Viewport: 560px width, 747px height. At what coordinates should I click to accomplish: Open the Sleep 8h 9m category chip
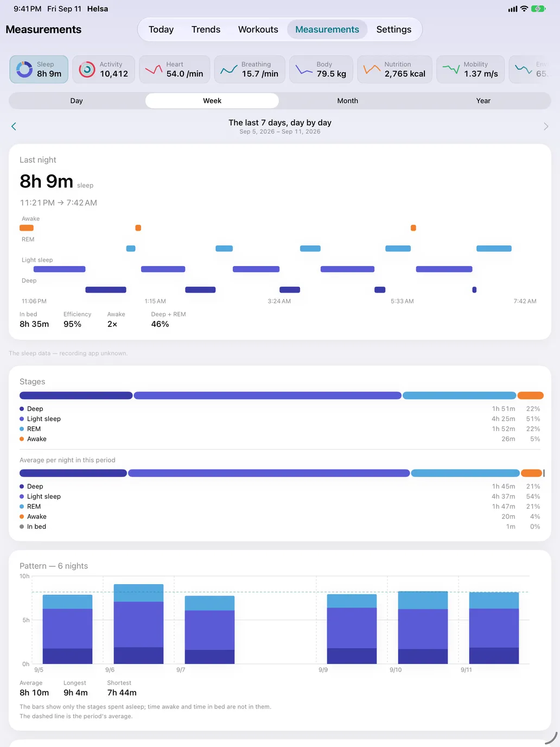[39, 69]
